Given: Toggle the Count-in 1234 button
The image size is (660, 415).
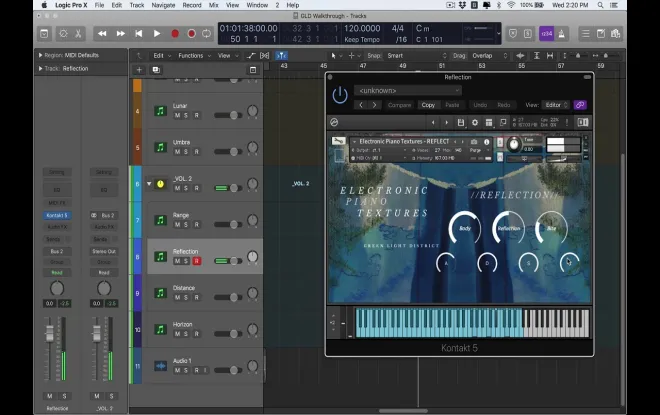Looking at the screenshot, I should (x=546, y=34).
